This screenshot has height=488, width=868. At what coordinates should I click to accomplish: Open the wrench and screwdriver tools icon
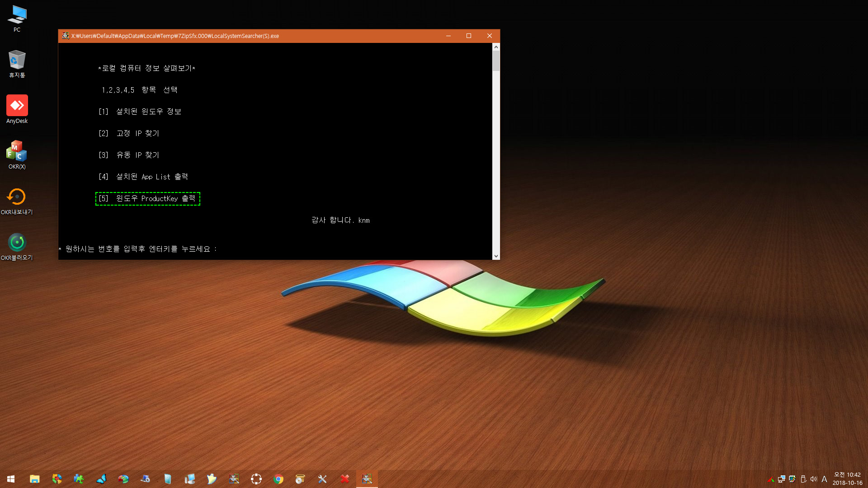pyautogui.click(x=322, y=479)
